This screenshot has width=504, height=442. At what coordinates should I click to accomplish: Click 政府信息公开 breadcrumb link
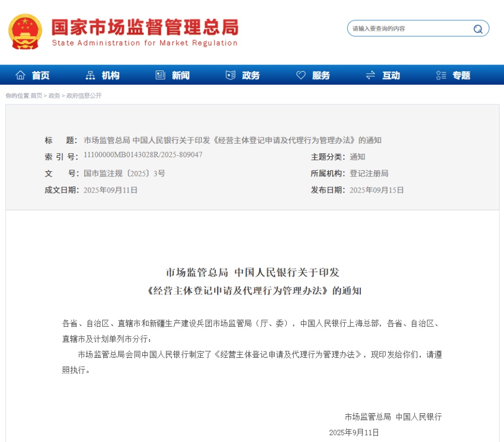(x=84, y=96)
